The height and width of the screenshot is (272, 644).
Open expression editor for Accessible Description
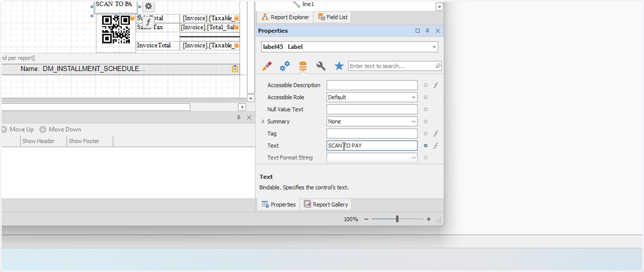pos(436,85)
